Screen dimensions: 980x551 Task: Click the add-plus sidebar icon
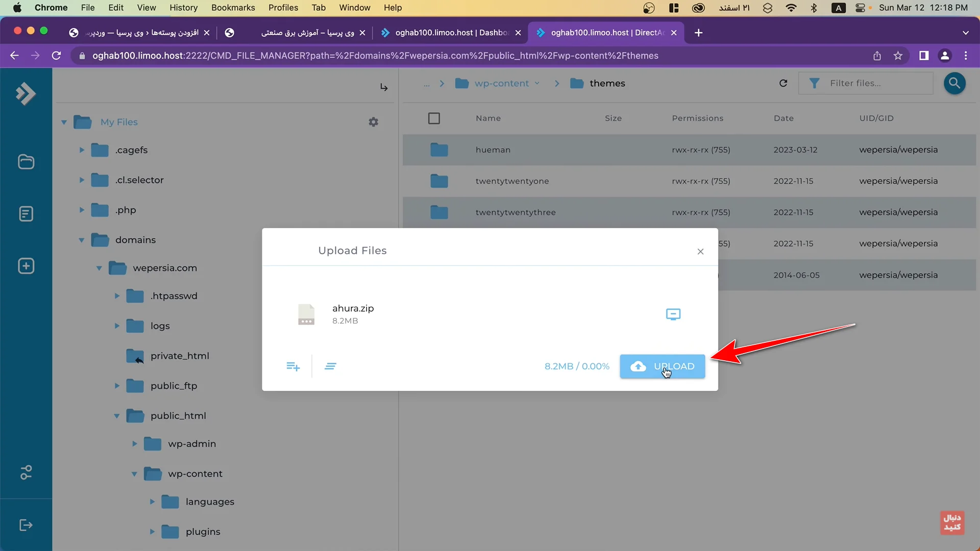[x=26, y=266]
